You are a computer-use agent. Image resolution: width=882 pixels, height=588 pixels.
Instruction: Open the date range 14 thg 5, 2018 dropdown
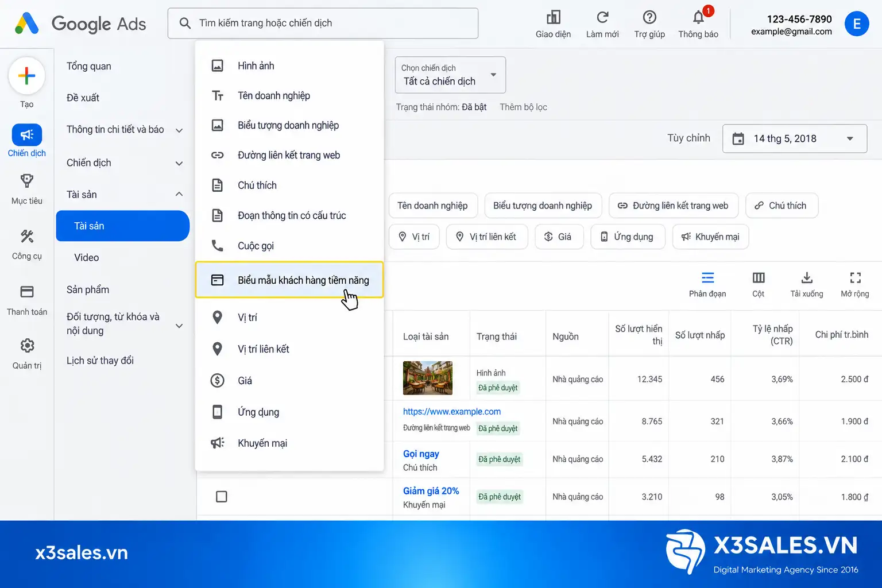coord(795,138)
